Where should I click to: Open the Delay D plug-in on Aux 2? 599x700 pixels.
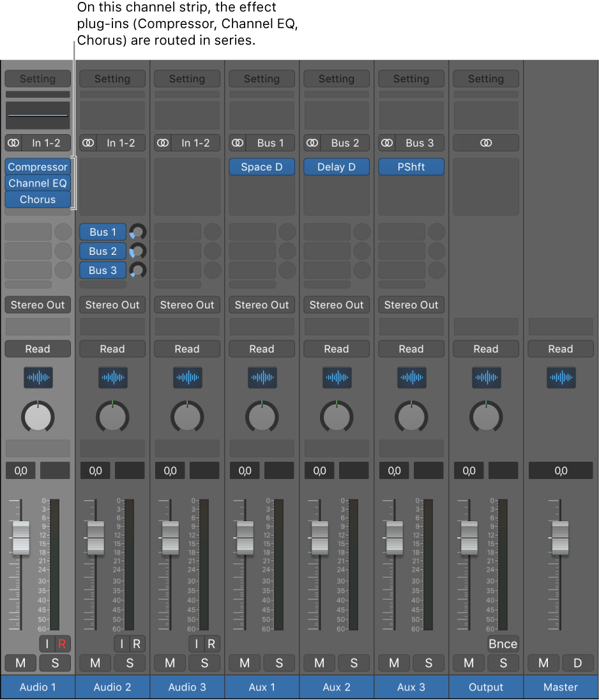336,167
